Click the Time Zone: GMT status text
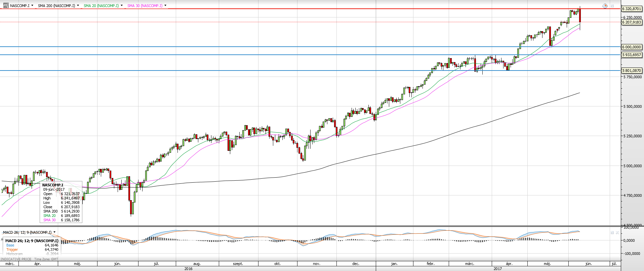 pos(46,259)
